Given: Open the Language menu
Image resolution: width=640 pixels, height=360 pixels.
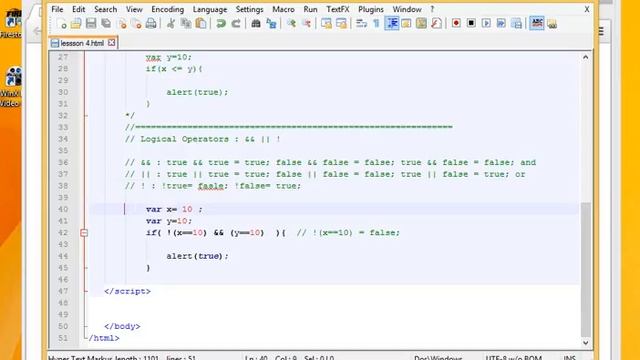Looking at the screenshot, I should [210, 9].
